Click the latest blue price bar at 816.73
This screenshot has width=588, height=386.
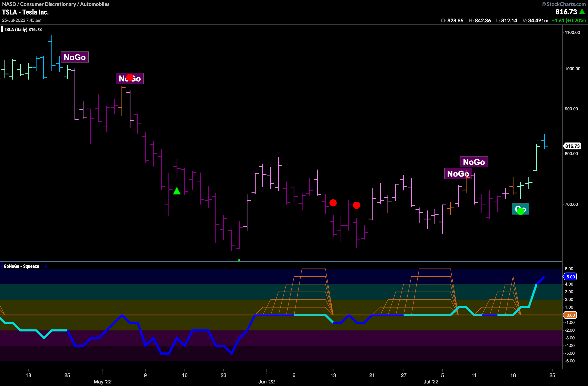(544, 141)
